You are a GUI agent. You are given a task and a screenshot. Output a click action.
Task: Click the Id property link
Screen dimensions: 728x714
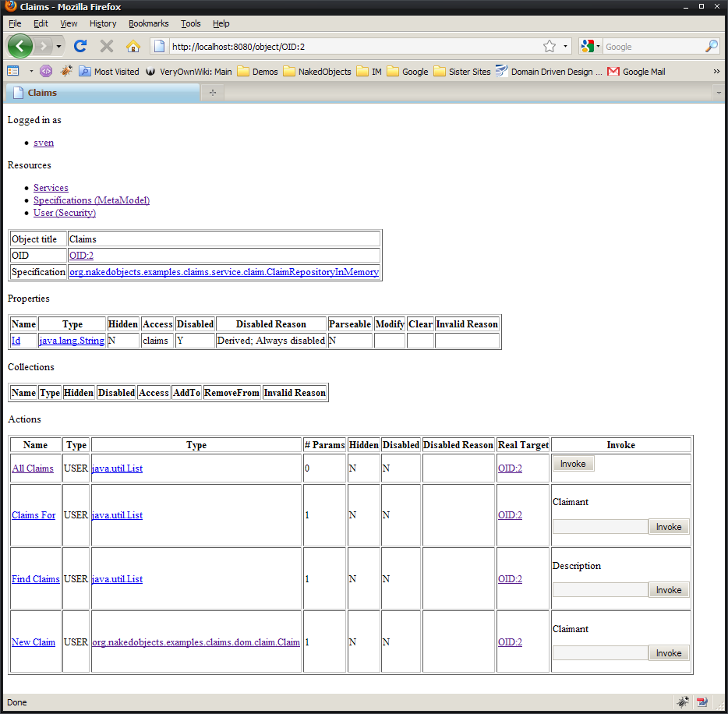16,341
